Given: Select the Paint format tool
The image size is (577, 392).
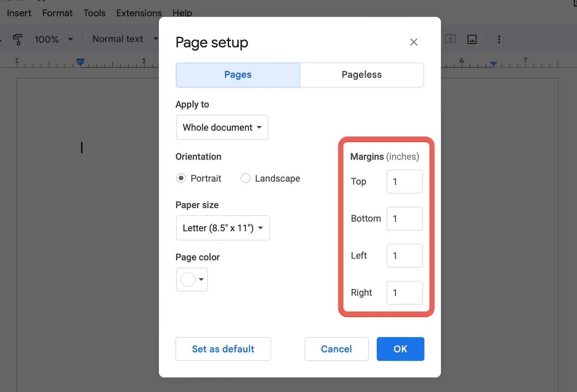Looking at the screenshot, I should click(17, 39).
